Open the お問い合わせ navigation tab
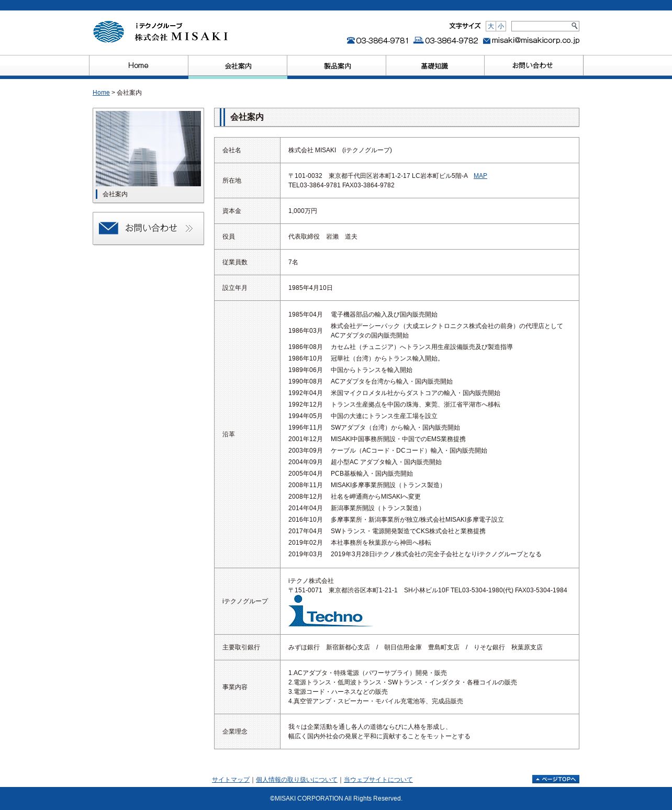 (x=533, y=66)
